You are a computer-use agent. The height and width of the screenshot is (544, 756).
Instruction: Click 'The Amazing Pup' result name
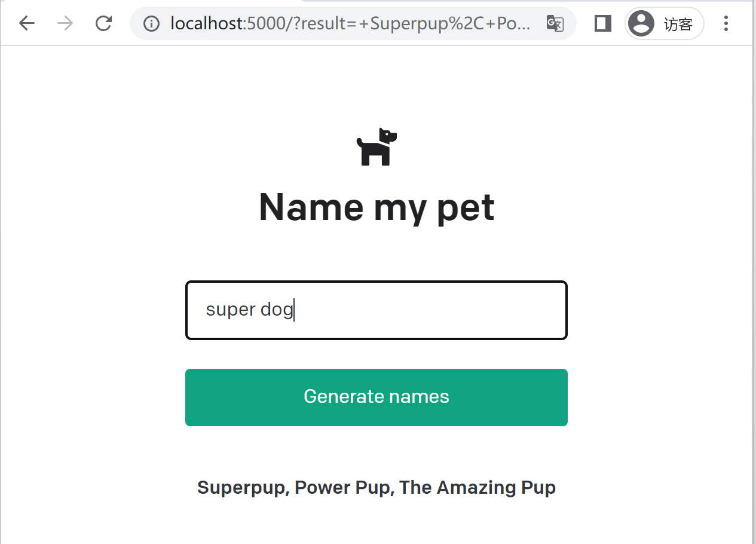(478, 487)
